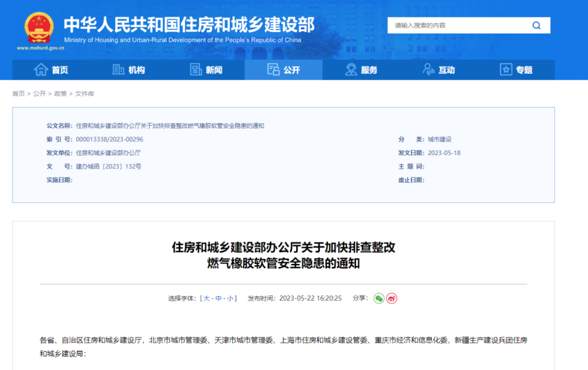Share the notice via Weibo icon
This screenshot has height=370, width=588.
pyautogui.click(x=392, y=298)
